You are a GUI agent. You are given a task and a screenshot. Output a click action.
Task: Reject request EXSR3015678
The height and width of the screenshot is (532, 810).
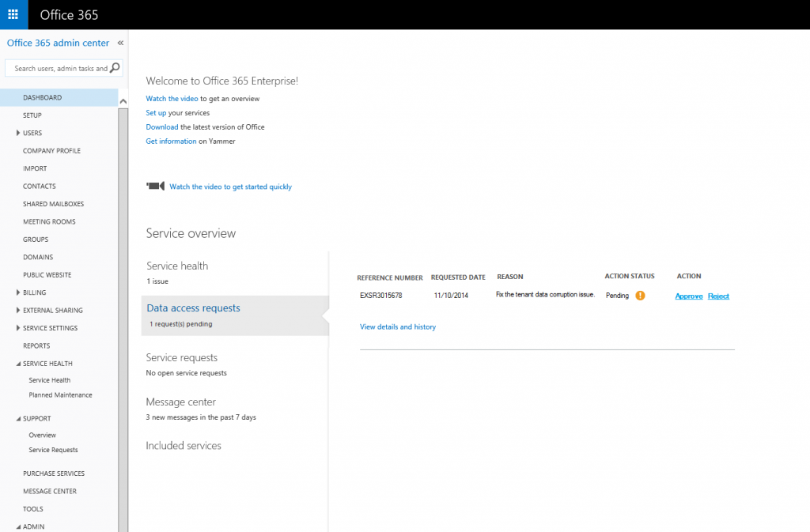pos(718,296)
